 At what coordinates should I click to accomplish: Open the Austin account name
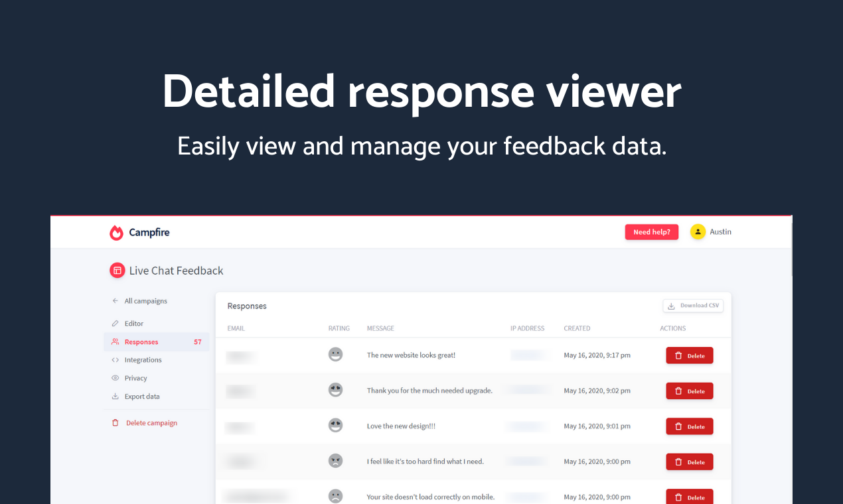(x=721, y=231)
